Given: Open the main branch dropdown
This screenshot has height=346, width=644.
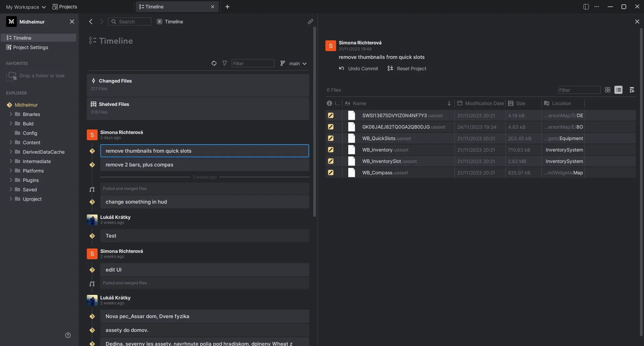Looking at the screenshot, I should click(x=298, y=63).
